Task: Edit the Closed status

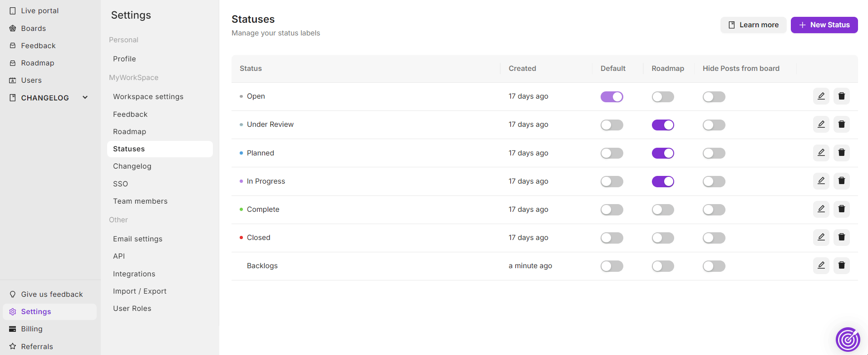Action: [x=821, y=237]
